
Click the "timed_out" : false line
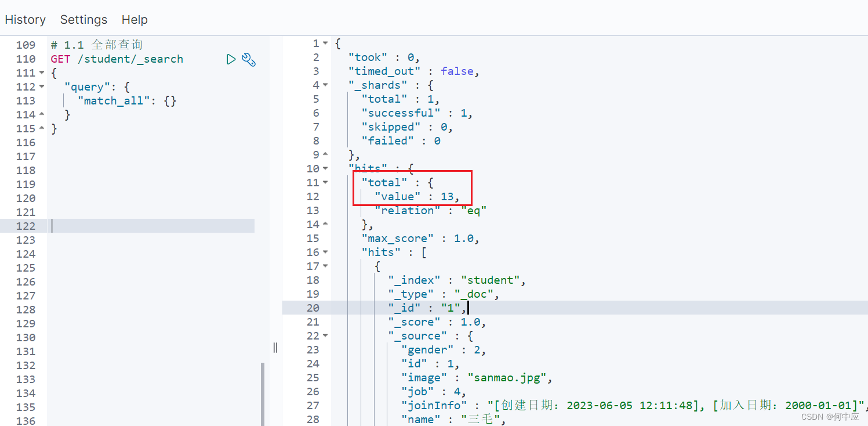coord(414,71)
